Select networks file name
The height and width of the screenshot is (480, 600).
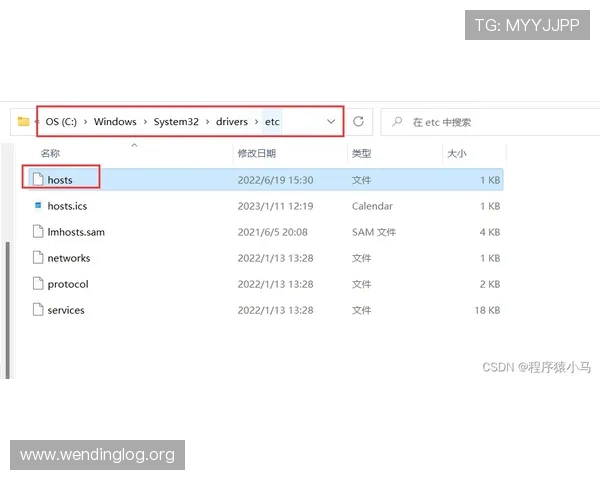[x=69, y=258]
